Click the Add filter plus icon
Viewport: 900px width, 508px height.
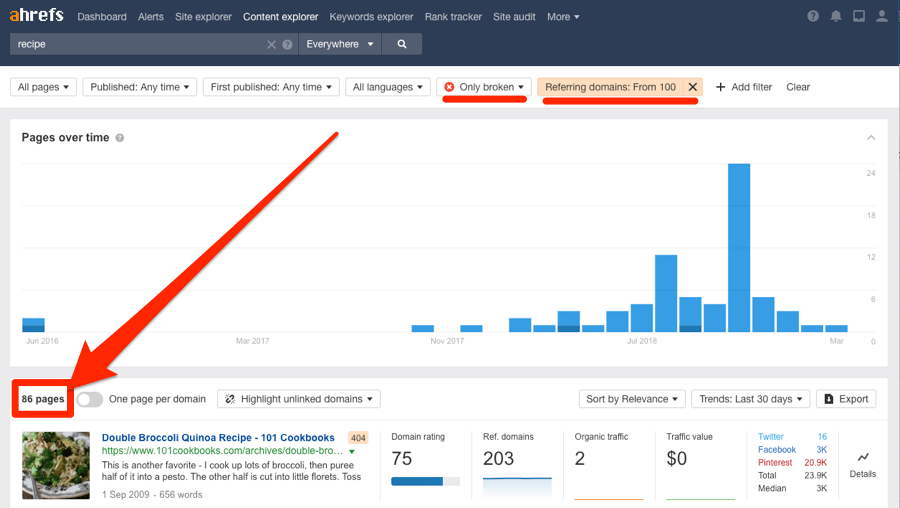pos(720,87)
